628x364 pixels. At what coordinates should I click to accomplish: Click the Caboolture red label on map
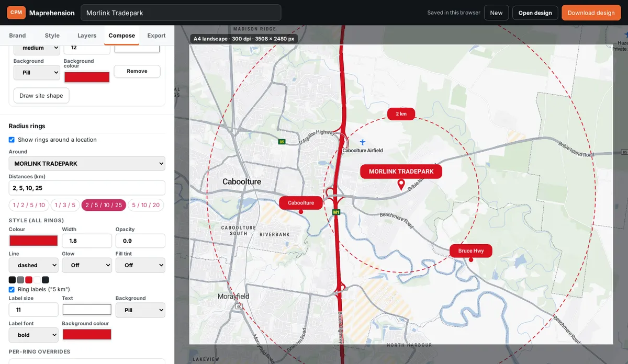301,203
